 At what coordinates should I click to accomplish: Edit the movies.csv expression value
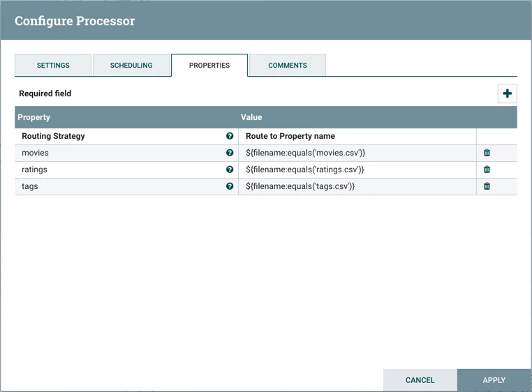coord(357,153)
